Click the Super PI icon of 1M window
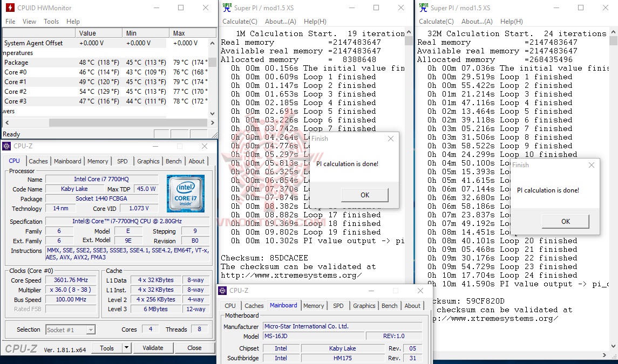Image resolution: width=618 pixels, height=364 pixels. (227, 8)
